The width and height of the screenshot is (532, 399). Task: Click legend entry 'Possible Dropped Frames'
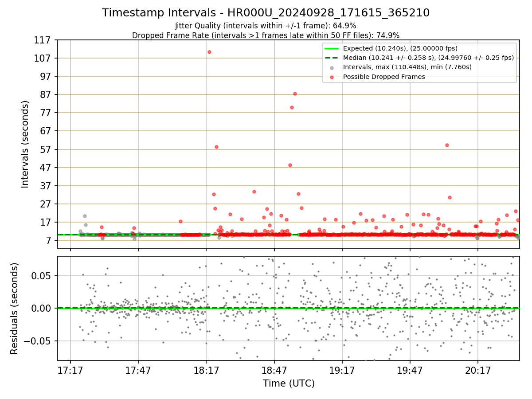(x=384, y=77)
